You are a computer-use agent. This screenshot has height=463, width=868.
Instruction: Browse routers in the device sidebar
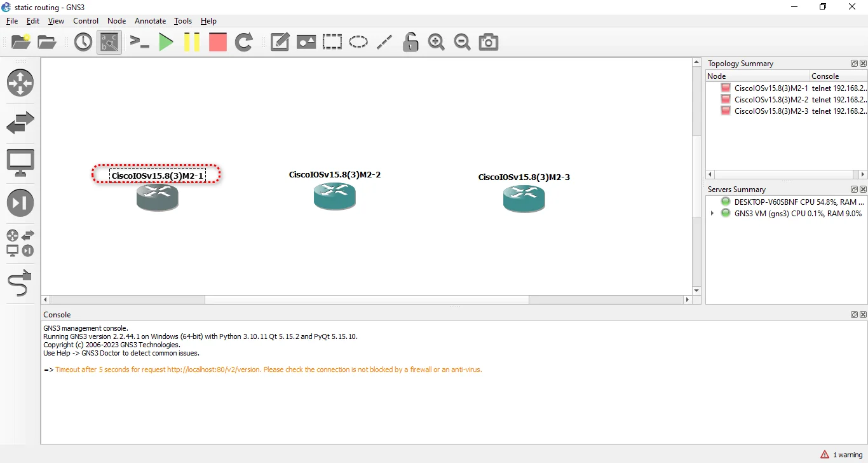click(20, 83)
